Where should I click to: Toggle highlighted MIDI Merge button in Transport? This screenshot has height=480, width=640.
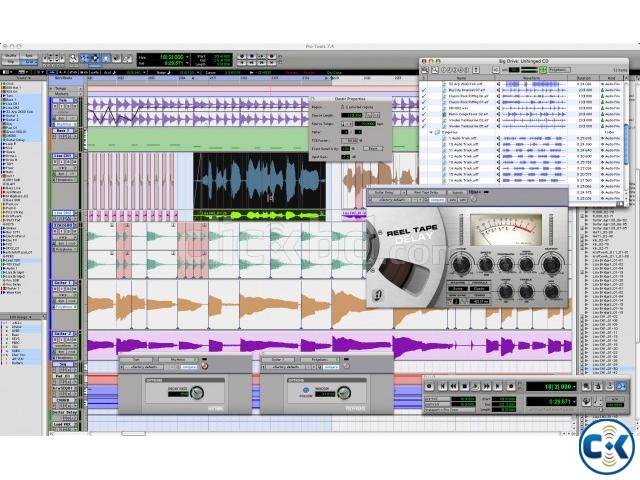click(621, 386)
